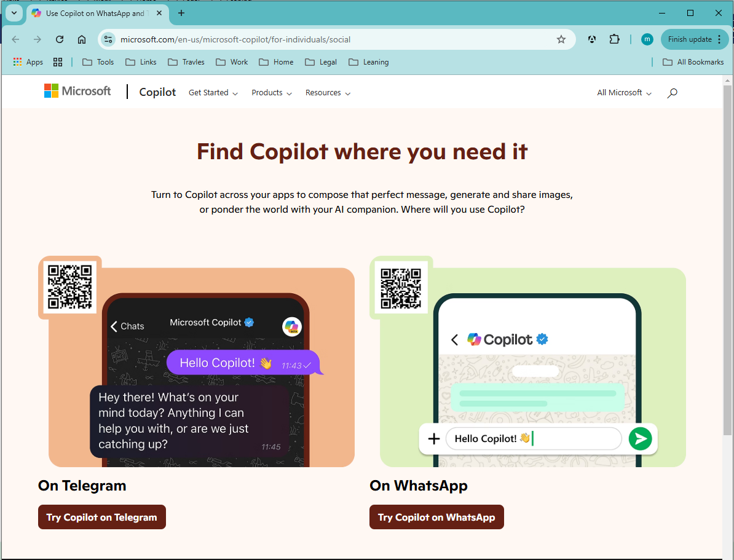Click the Telegram QR code
734x560 pixels.
click(x=69, y=287)
